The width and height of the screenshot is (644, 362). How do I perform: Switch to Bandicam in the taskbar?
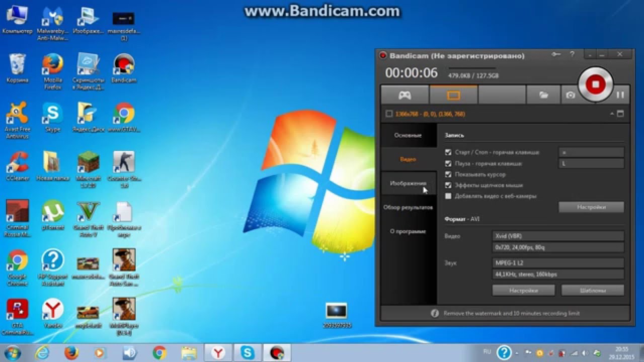tap(277, 352)
